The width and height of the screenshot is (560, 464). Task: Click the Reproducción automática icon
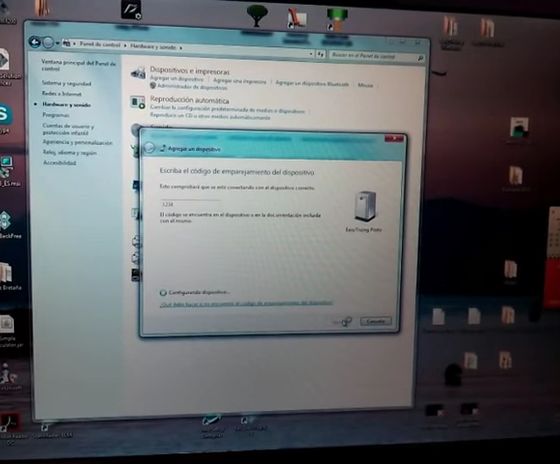coord(138,102)
